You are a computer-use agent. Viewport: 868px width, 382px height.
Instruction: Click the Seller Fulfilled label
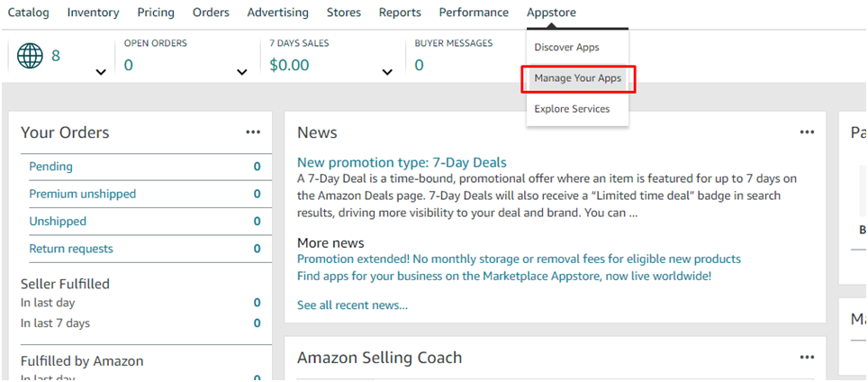[66, 284]
